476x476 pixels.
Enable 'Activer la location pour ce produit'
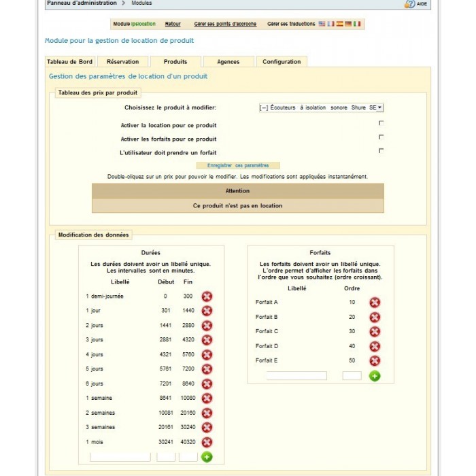click(381, 123)
